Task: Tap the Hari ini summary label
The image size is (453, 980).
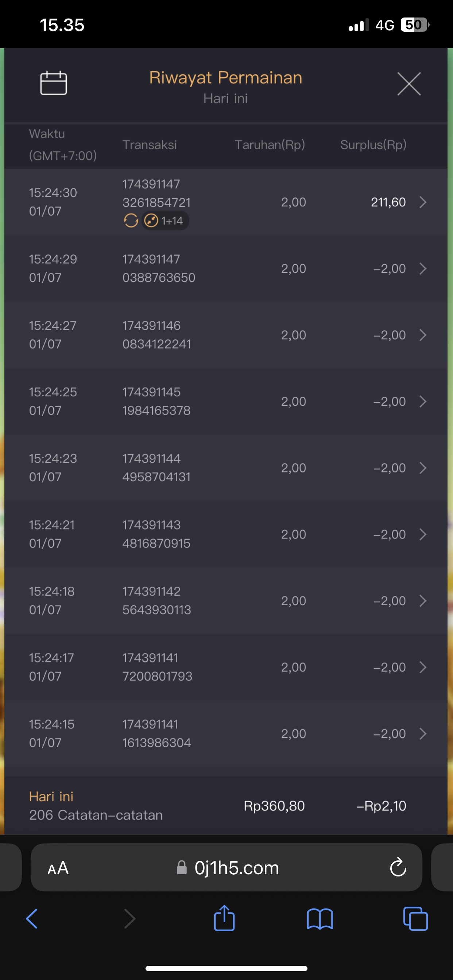Action: [51, 796]
